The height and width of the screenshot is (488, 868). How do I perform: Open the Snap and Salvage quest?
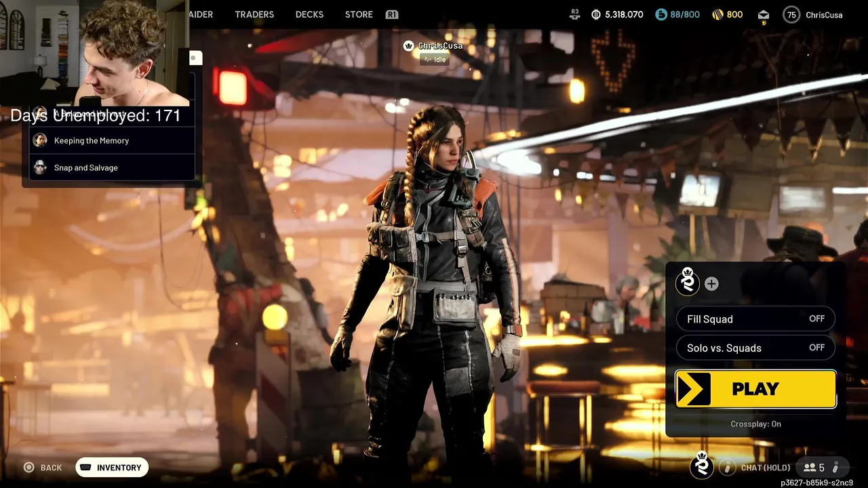coord(112,167)
